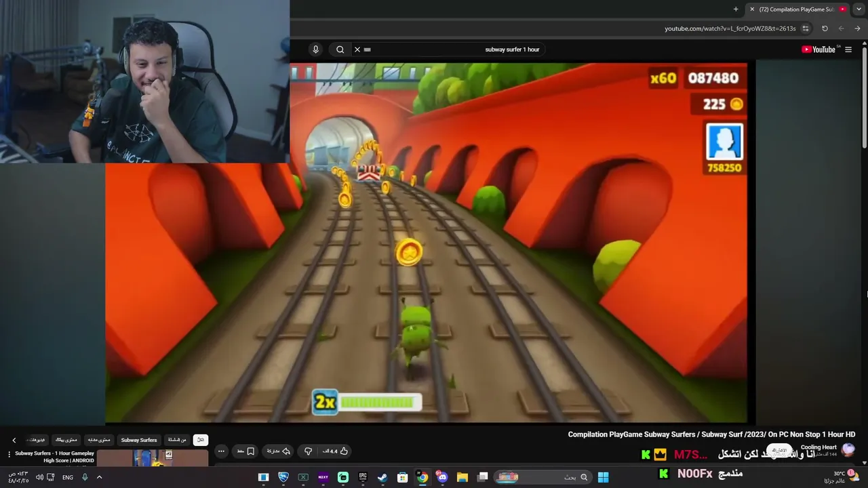The height and width of the screenshot is (488, 868).
Task: Open Task View on the taskbar
Action: pyautogui.click(x=483, y=477)
